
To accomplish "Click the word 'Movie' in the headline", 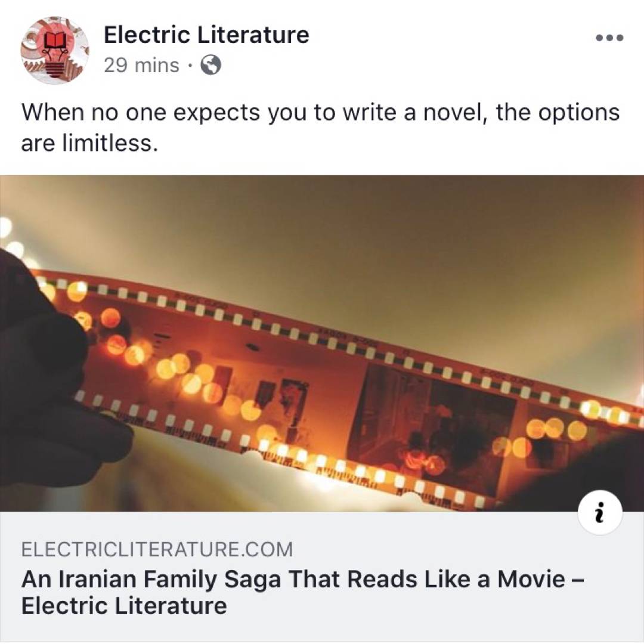I will 531,579.
